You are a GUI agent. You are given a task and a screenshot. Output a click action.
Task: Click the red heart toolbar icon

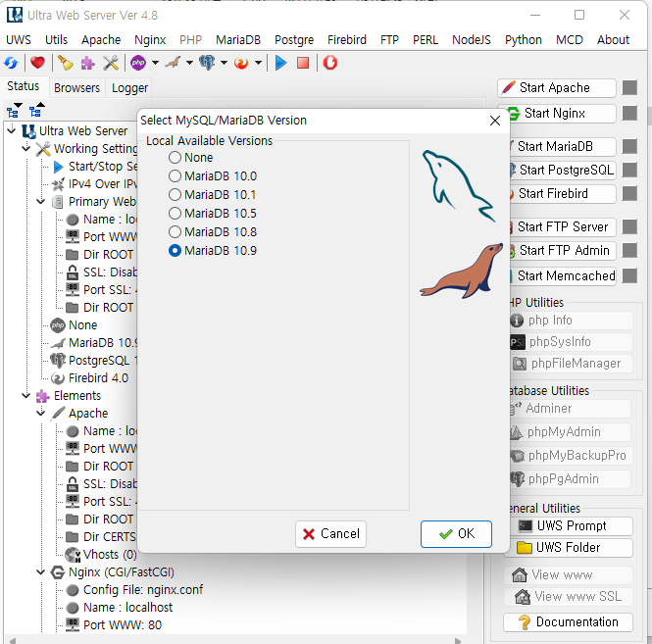(x=37, y=63)
